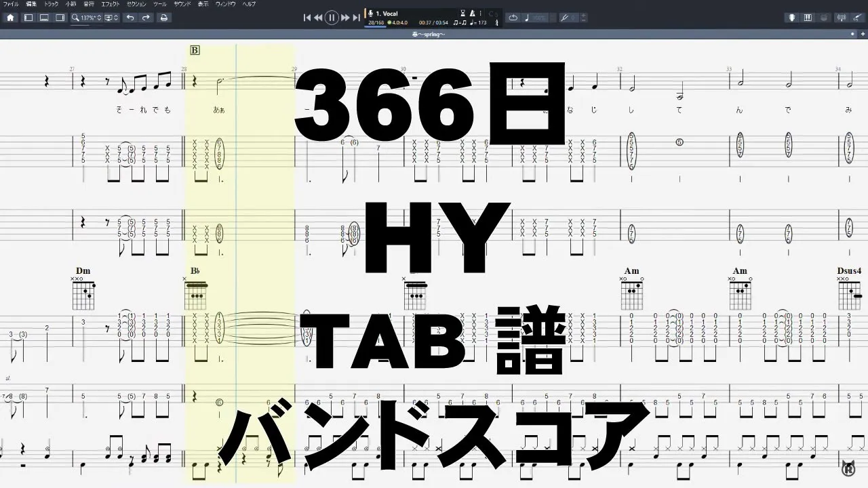Click the unsaved-changes dot in tab bar
The image size is (868, 488).
tap(852, 34)
